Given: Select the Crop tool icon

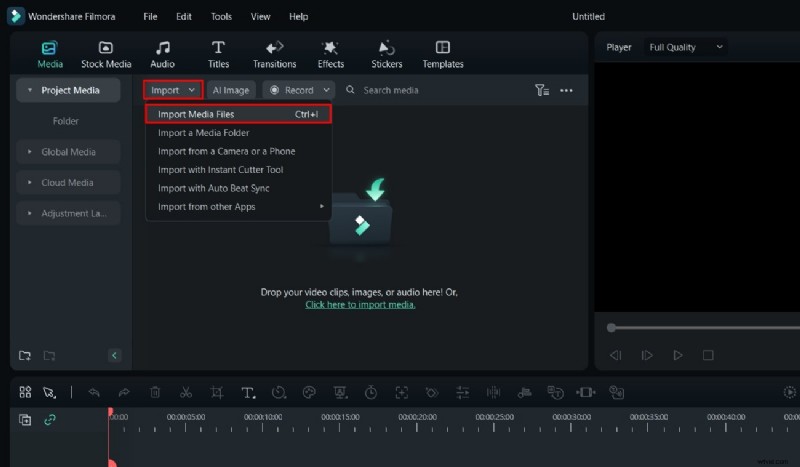Looking at the screenshot, I should pyautogui.click(x=217, y=392).
